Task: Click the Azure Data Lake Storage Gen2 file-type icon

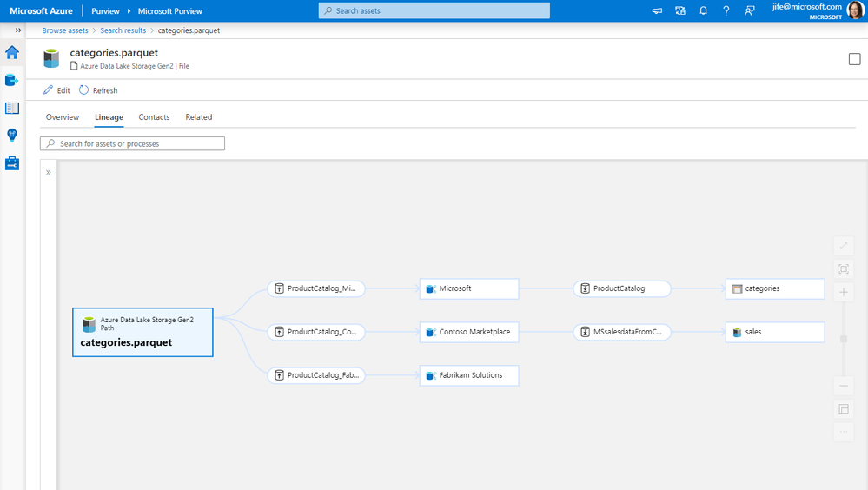Action: pos(74,66)
